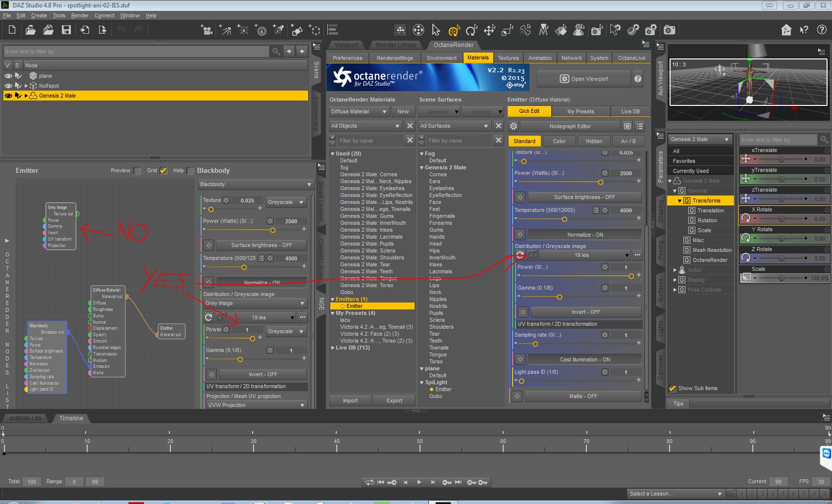Toggle visibility eye for the plane node
This screenshot has height=504, width=832.
click(x=8, y=76)
